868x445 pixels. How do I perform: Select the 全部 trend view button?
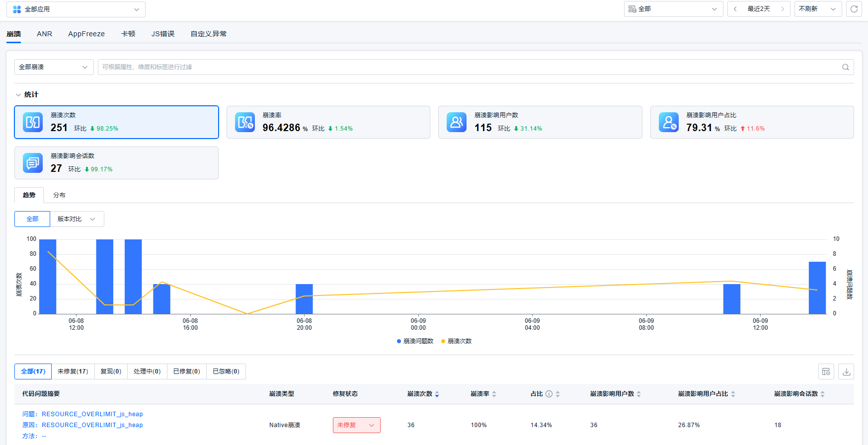pos(32,219)
